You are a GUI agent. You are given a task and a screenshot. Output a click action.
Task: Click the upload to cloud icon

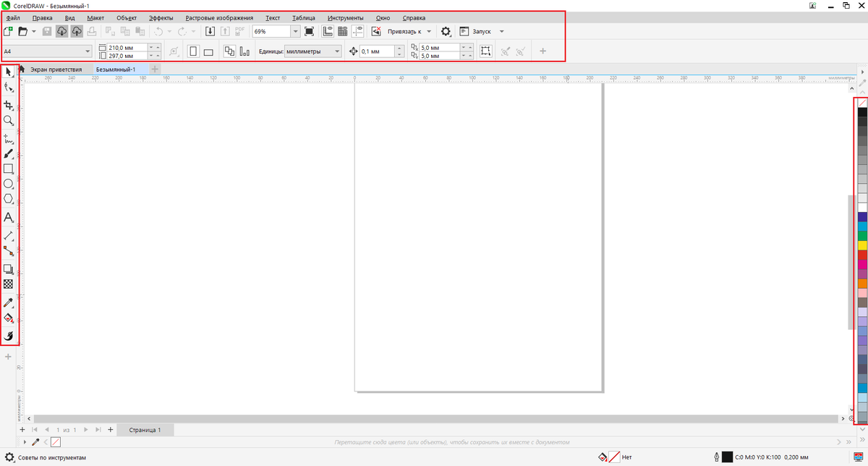click(76, 31)
